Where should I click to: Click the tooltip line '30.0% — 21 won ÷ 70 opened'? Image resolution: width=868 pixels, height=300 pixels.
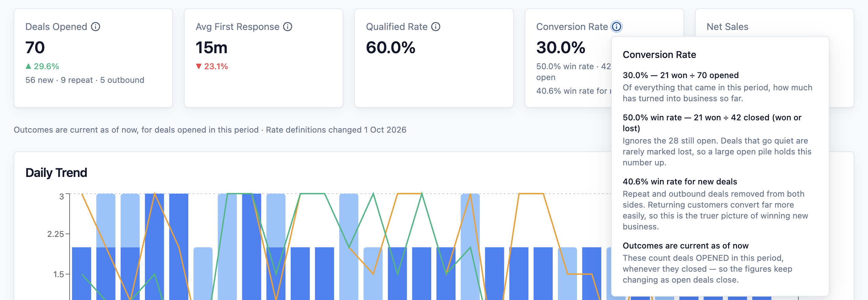coord(681,75)
